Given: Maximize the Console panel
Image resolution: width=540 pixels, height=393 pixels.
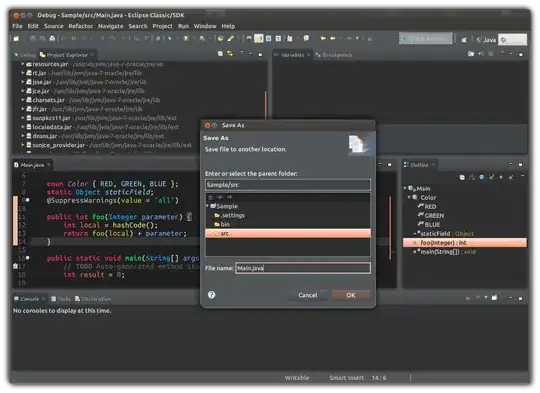Looking at the screenshot, I should coord(520,298).
